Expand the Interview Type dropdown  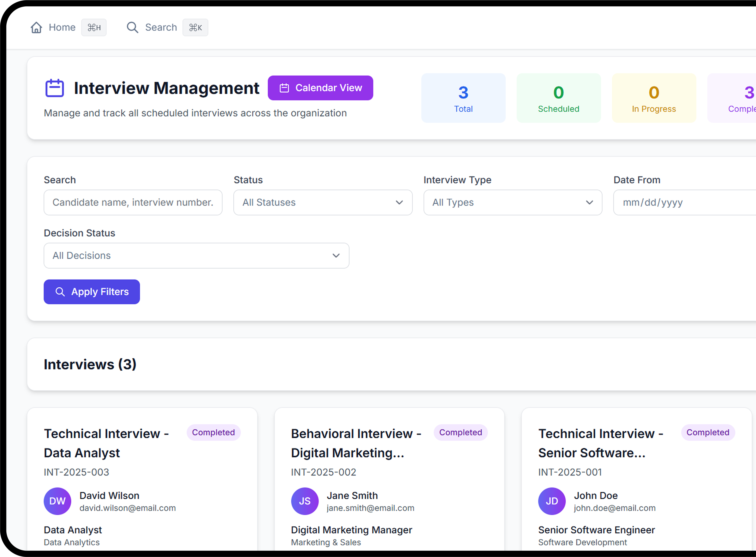tap(513, 202)
